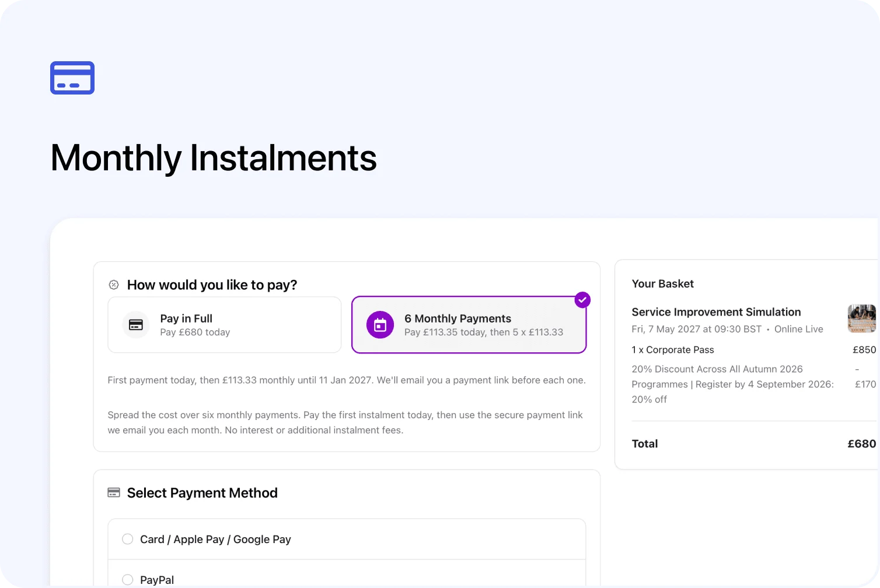The width and height of the screenshot is (880, 588).
Task: Click 'Service Improvement Simulation' basket title
Action: point(716,312)
